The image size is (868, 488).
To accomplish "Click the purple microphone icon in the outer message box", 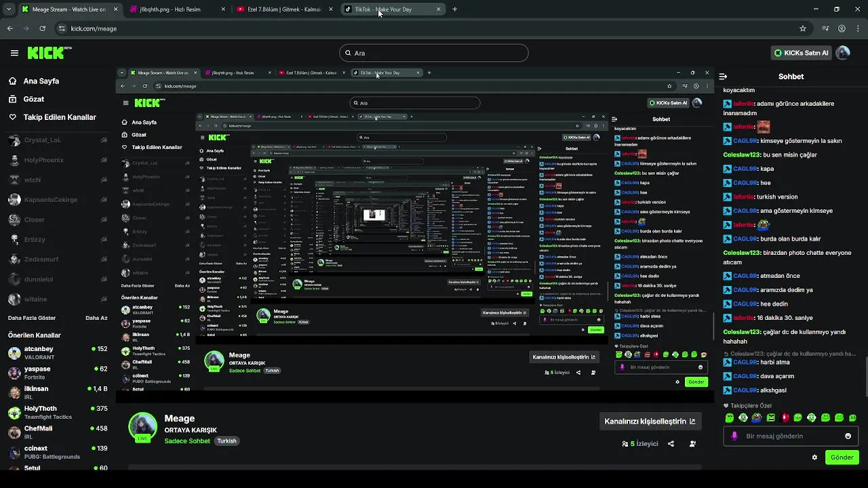I will pos(734,436).
